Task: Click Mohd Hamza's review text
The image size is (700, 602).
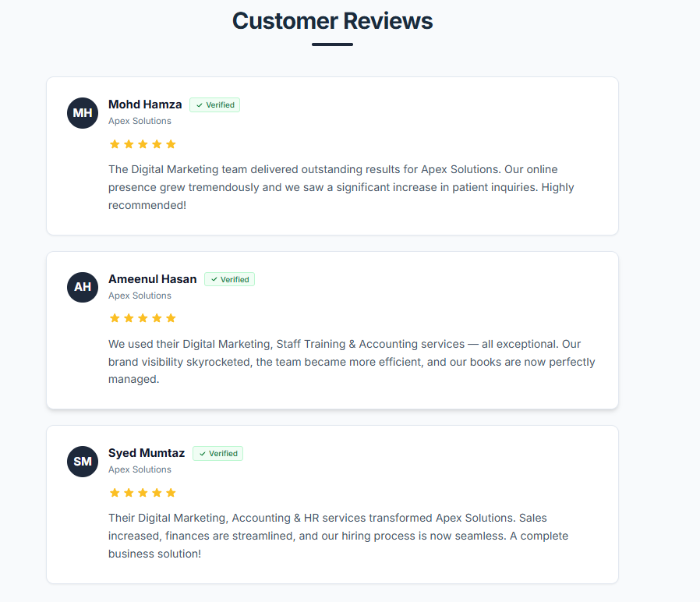Action: (x=333, y=187)
